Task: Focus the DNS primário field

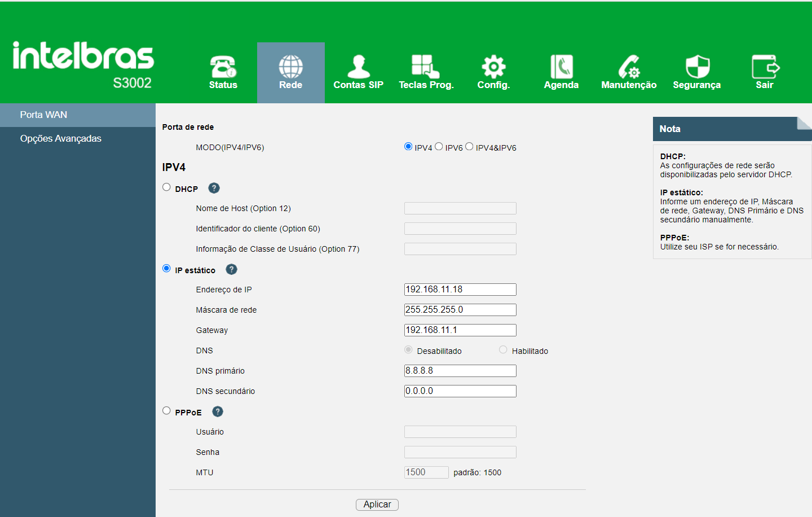Action: (460, 371)
